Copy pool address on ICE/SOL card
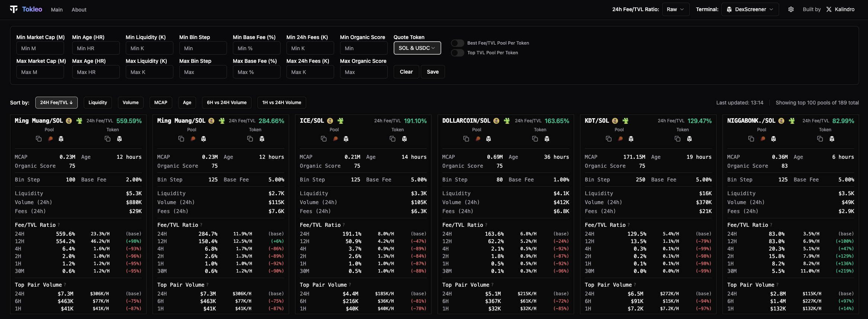The image size is (868, 319). [324, 139]
